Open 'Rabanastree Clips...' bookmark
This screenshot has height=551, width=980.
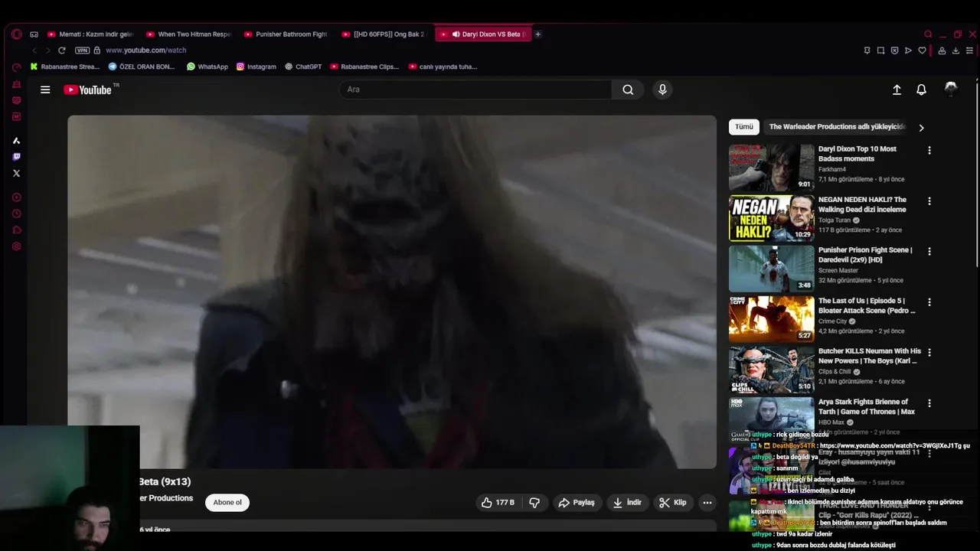click(364, 67)
